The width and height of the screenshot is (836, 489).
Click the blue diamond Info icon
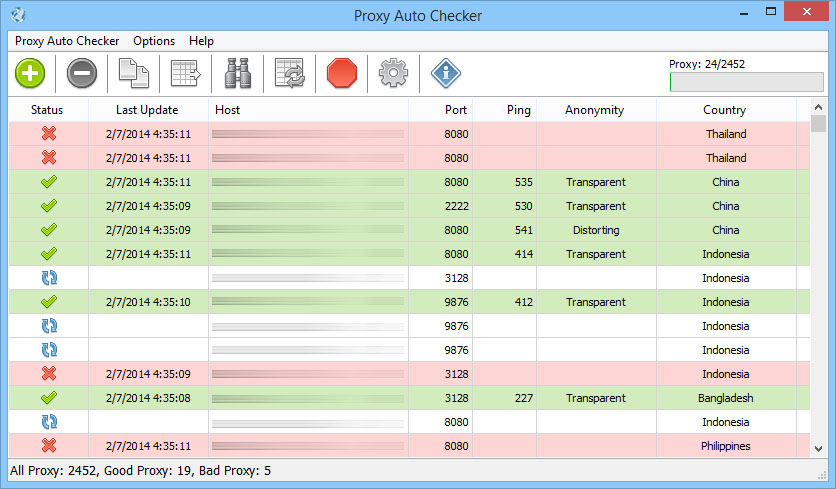(x=446, y=73)
